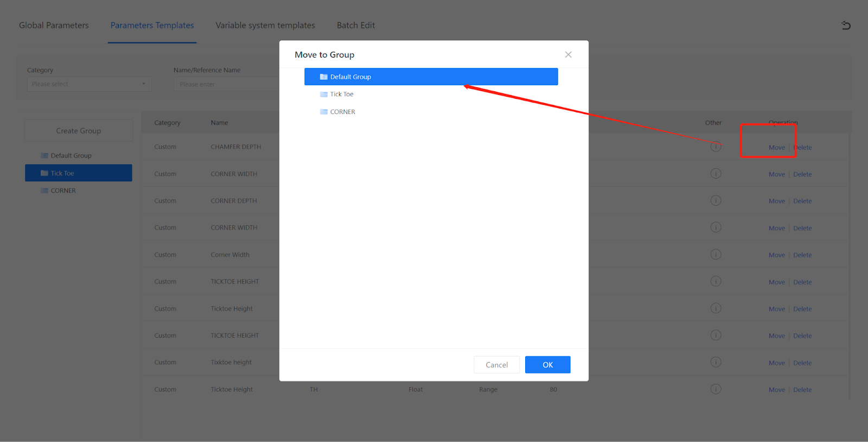Select the value '80' cell
868x442 pixels.
pos(553,389)
